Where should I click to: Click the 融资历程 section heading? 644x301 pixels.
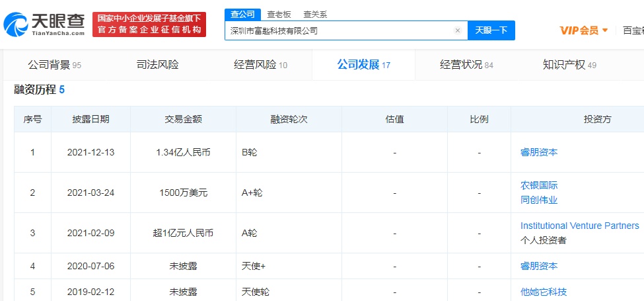click(39, 90)
